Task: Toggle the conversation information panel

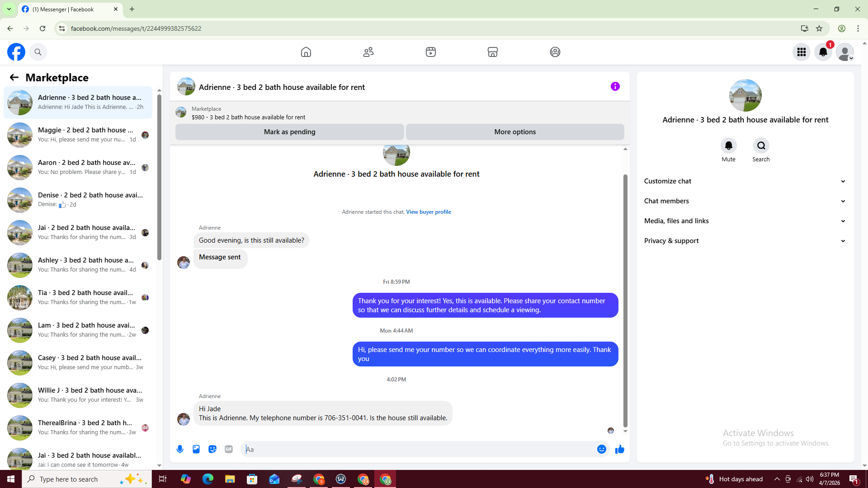Action: click(x=615, y=86)
